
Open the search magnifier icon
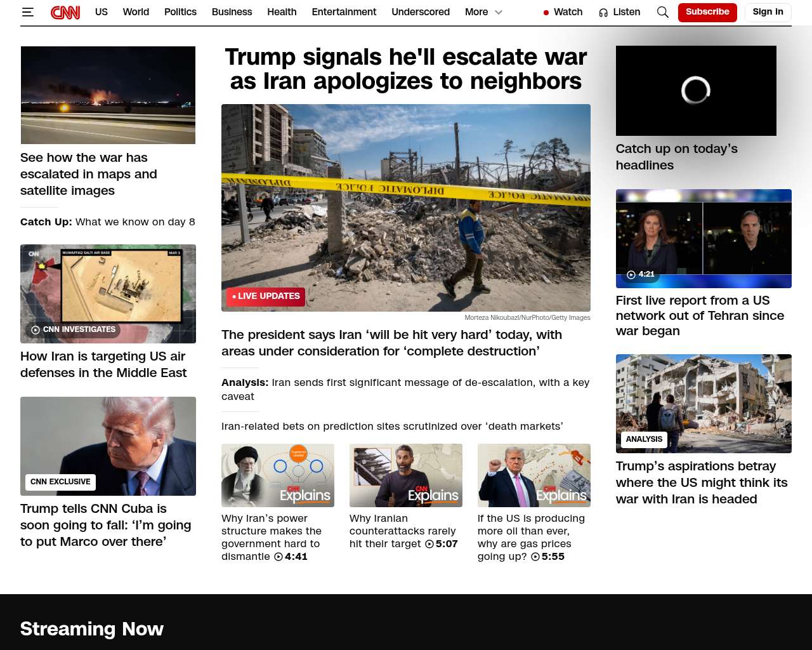(663, 12)
